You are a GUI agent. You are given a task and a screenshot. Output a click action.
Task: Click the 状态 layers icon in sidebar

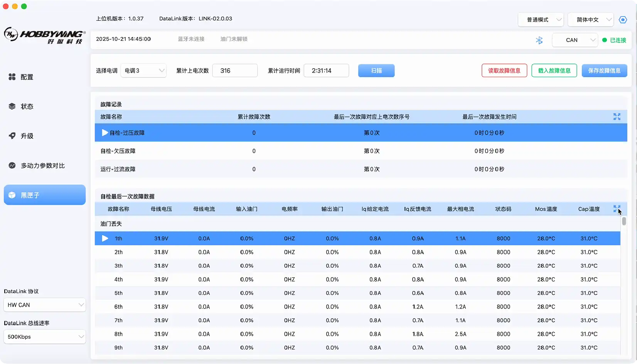[12, 106]
